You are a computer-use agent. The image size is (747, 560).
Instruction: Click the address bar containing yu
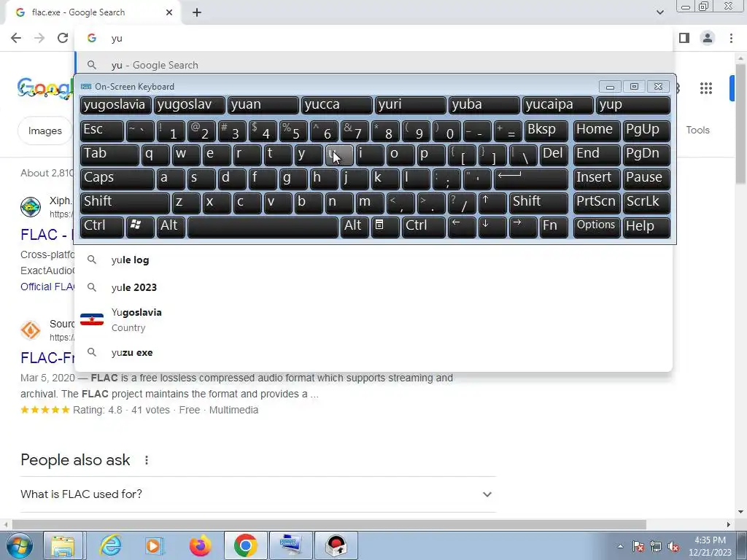click(373, 39)
